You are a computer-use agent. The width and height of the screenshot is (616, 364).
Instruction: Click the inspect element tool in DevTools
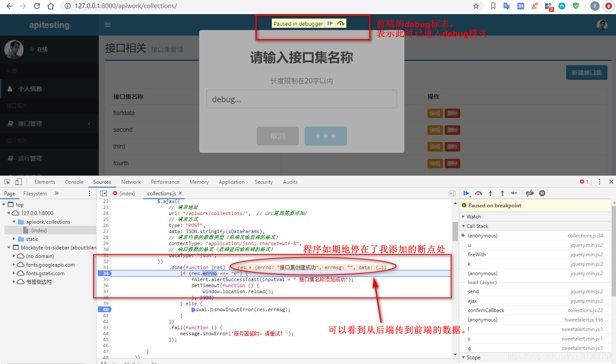click(x=7, y=182)
